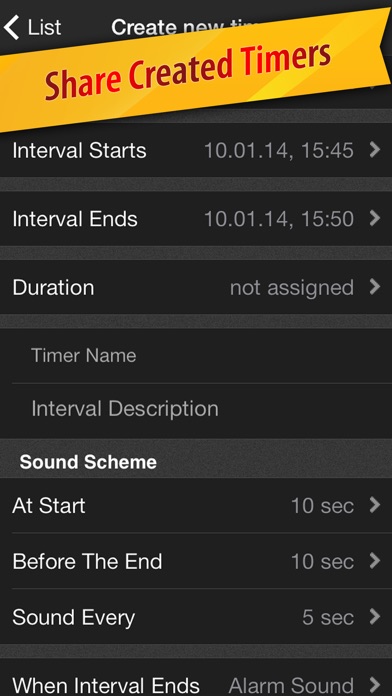Tap chevron beside Before The End
The height and width of the screenshot is (696, 392).
375,561
